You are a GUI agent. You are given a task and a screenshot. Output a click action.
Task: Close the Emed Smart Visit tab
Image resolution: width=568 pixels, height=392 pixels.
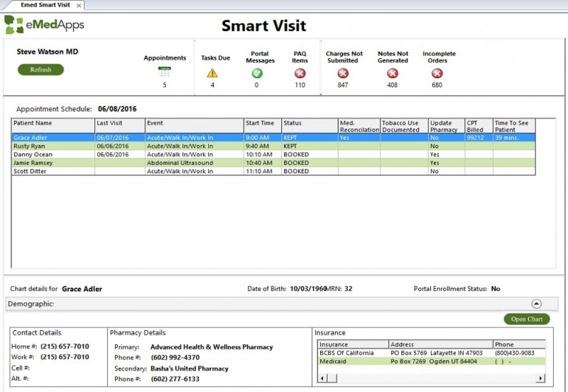pyautogui.click(x=79, y=5)
